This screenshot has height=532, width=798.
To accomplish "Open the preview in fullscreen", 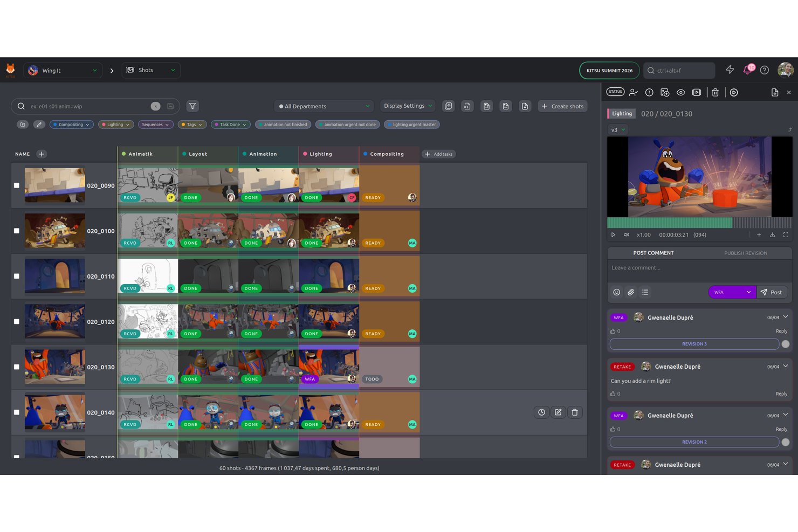I will pyautogui.click(x=786, y=234).
